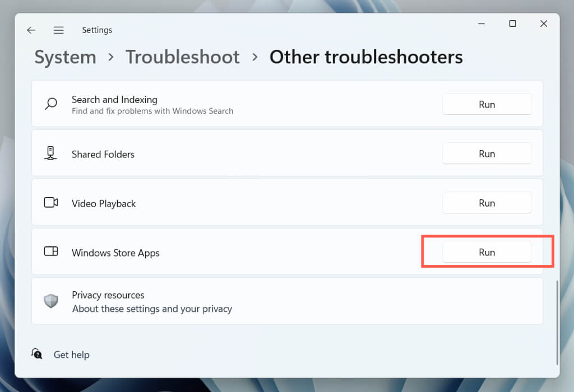Minimize the Settings window
The height and width of the screenshot is (392, 574).
pos(482,24)
